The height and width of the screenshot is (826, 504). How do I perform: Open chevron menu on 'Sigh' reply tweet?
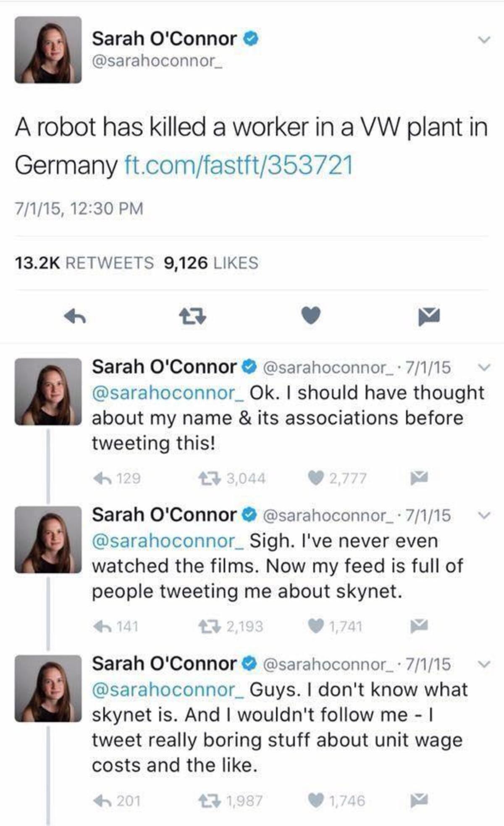point(485,516)
